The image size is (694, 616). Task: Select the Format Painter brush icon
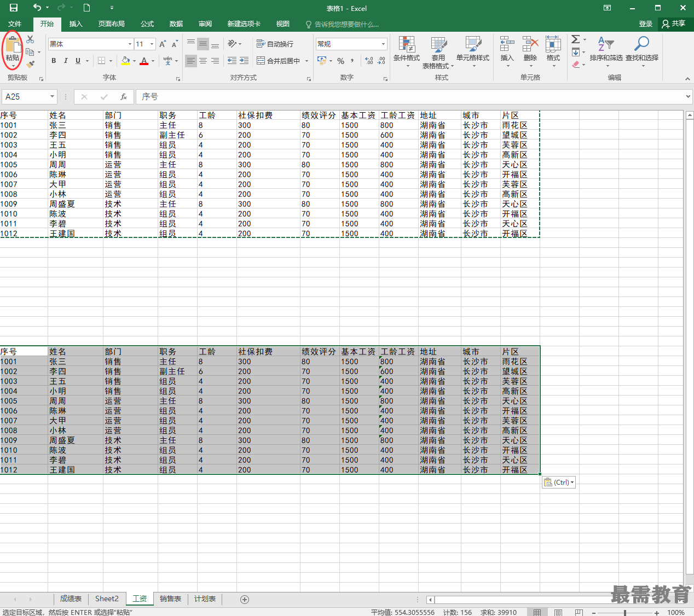click(30, 64)
